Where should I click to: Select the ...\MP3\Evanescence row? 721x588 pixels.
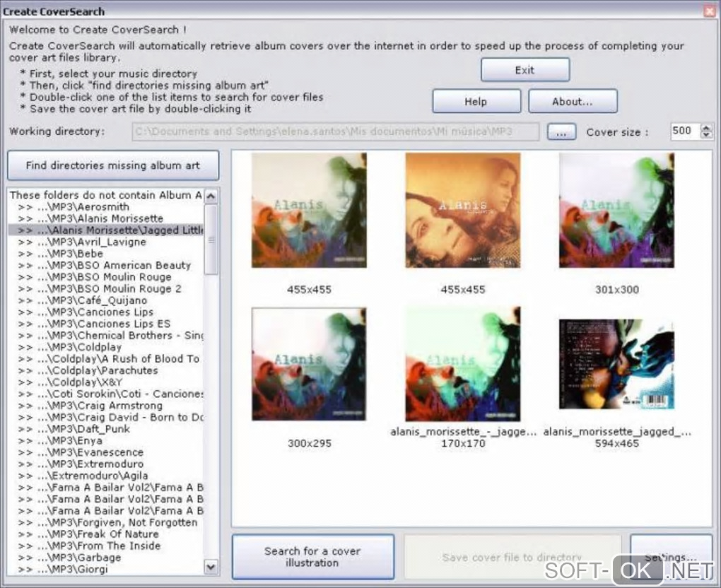coord(106,452)
